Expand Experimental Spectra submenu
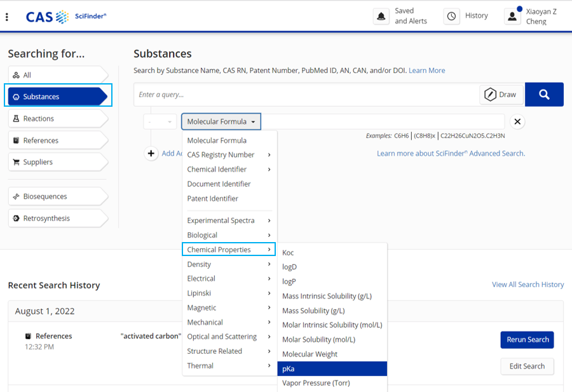Image resolution: width=572 pixels, height=392 pixels. pyautogui.click(x=229, y=220)
